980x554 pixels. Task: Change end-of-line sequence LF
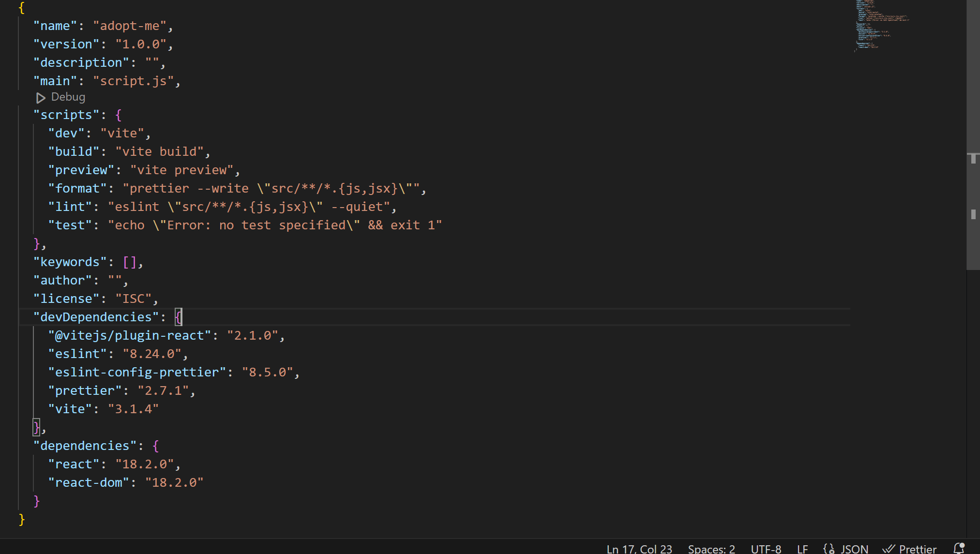(802, 549)
